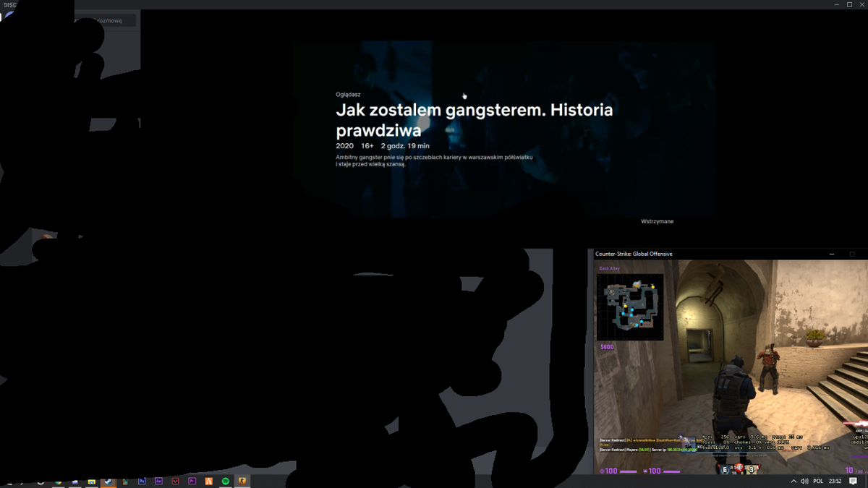Open the POL keyboard language selector
Viewport: 868px width, 488px height.
818,481
